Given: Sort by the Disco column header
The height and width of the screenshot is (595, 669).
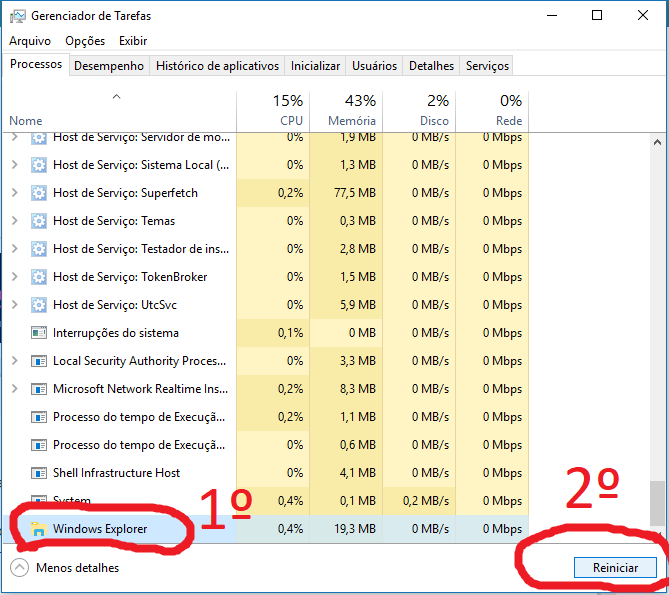Looking at the screenshot, I should click(x=419, y=111).
